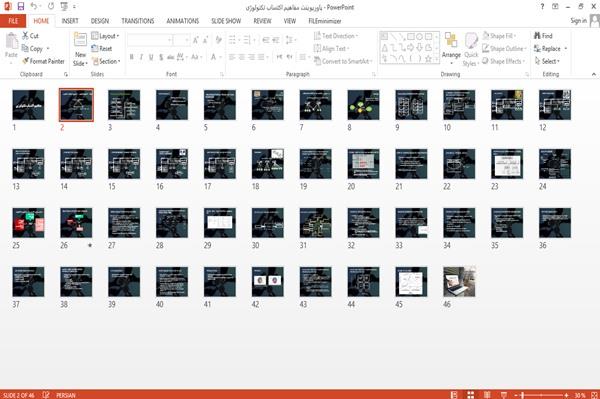Screen dimensions: 600x399
Task: Click zoom in plus button
Action: tap(566, 395)
